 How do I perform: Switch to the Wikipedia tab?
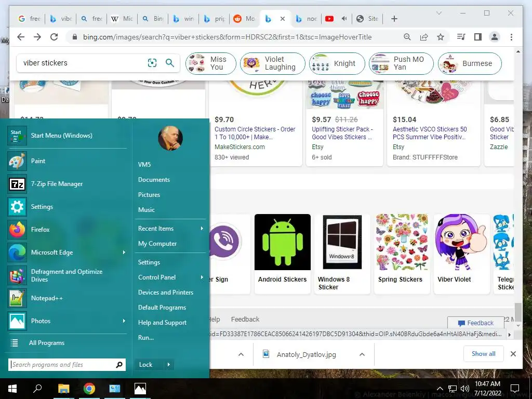coord(122,19)
